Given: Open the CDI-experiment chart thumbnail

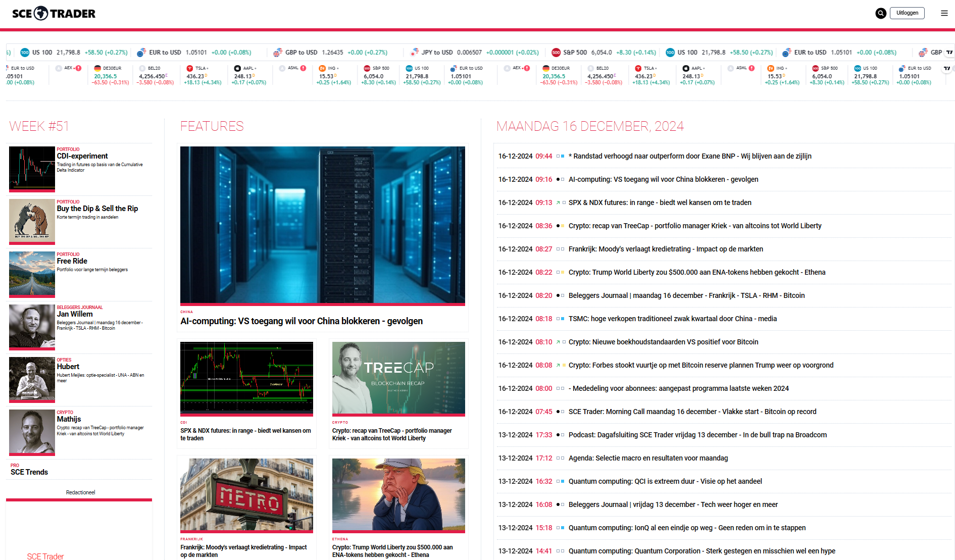Looking at the screenshot, I should (32, 169).
